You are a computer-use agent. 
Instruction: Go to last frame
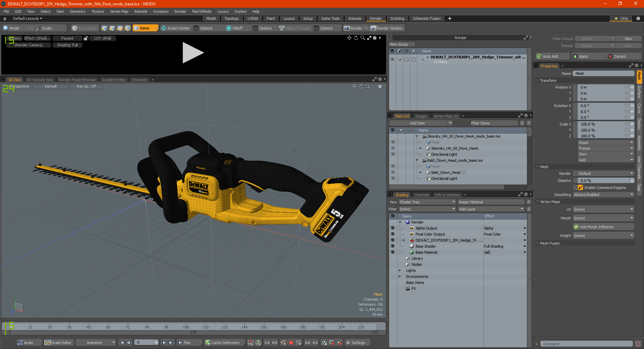coord(171,343)
